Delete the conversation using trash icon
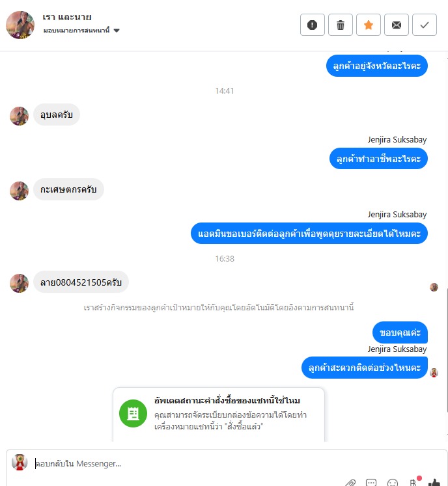This screenshot has height=486, width=448. click(341, 25)
